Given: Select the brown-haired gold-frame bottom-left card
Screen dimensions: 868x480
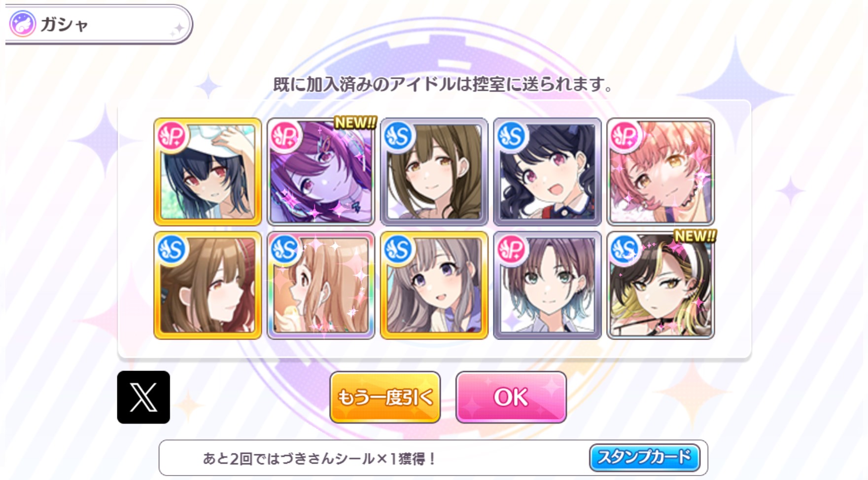Looking at the screenshot, I should pos(208,285).
